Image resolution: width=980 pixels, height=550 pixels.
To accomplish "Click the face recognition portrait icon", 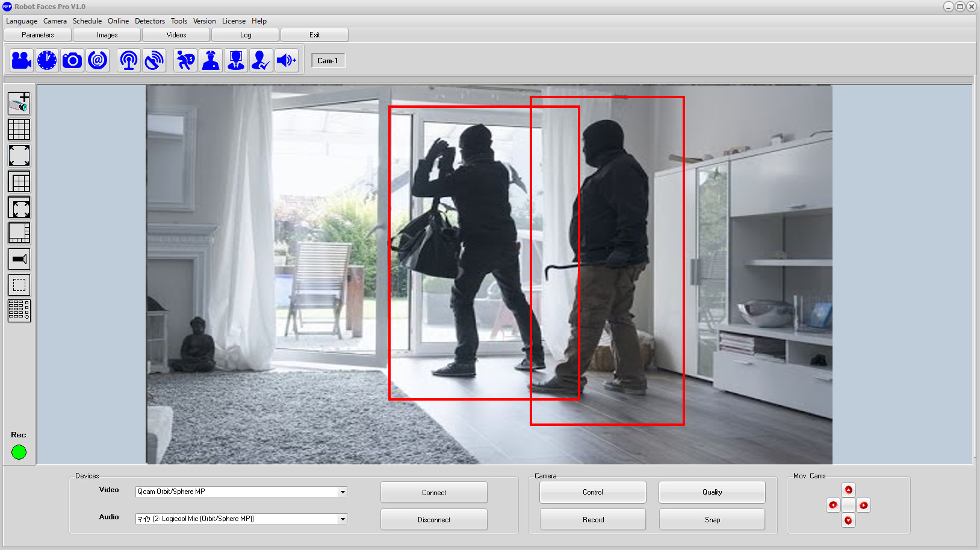I will 236,60.
